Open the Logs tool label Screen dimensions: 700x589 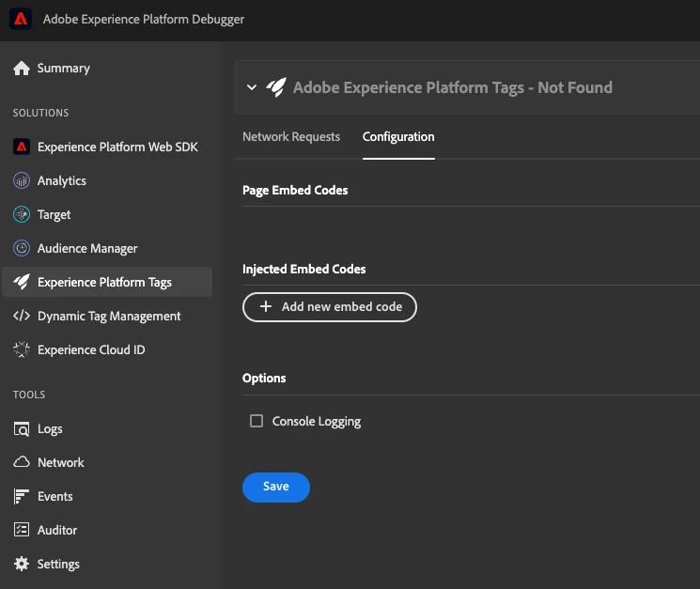50,428
